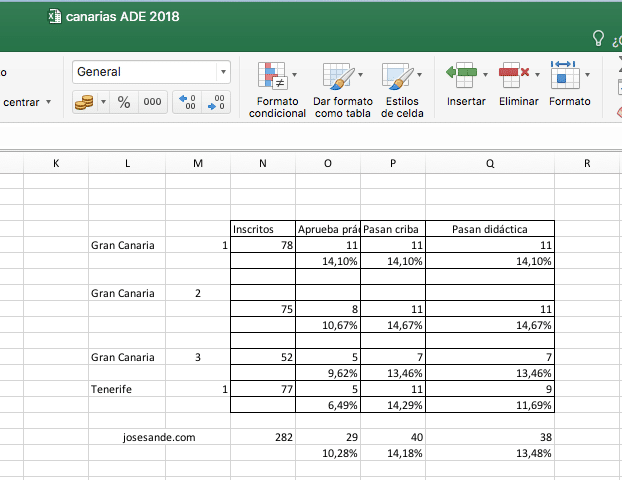Image resolution: width=622 pixels, height=480 pixels.
Task: Click the decrease decimals button
Action: [x=215, y=102]
